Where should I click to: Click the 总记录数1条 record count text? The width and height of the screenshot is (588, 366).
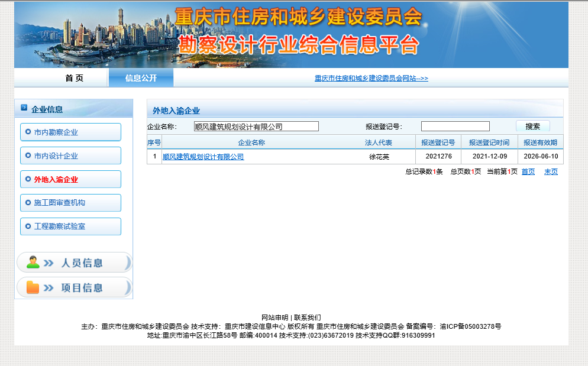click(x=424, y=171)
